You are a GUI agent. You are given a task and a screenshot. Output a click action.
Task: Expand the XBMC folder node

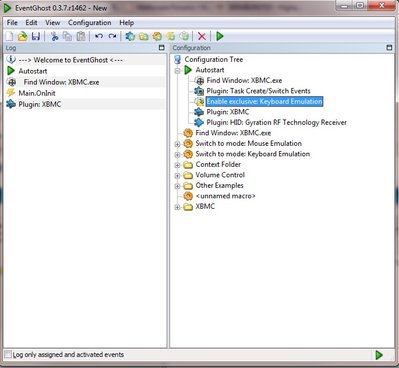[178, 207]
